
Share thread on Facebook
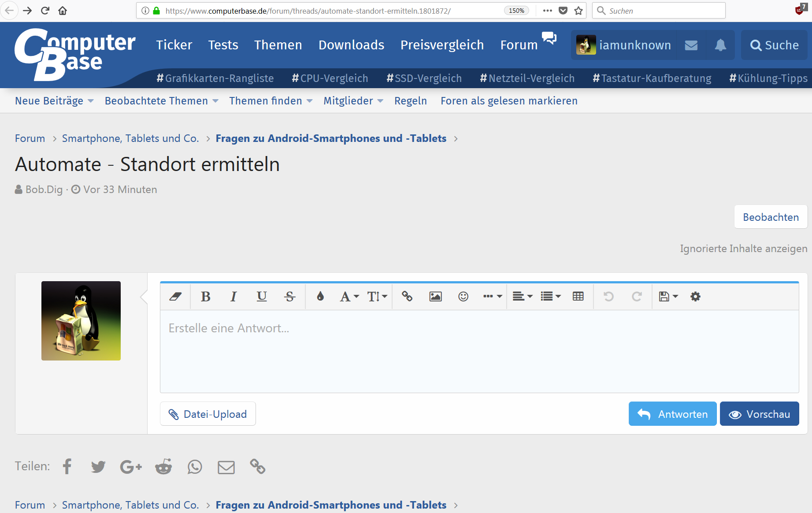pos(67,466)
